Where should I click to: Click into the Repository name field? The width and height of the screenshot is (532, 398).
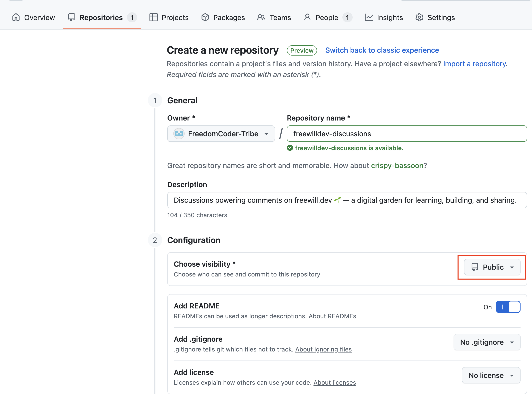pos(406,134)
